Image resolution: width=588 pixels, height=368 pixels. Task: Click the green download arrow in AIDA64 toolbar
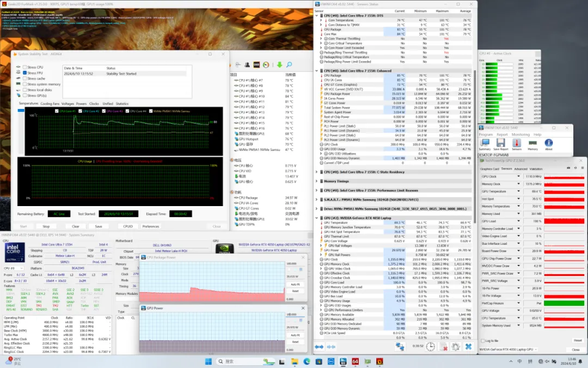pos(279,64)
